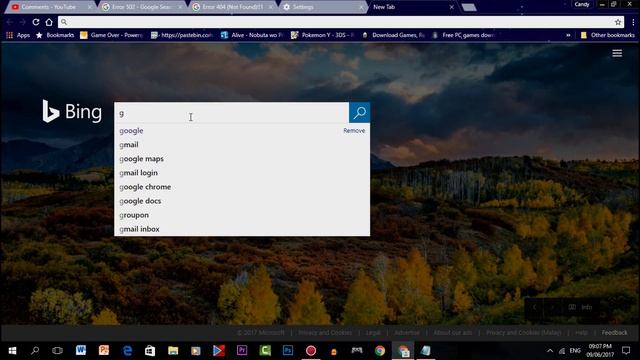640x360 pixels.
Task: Click the Bing search magnifier button
Action: point(360,112)
